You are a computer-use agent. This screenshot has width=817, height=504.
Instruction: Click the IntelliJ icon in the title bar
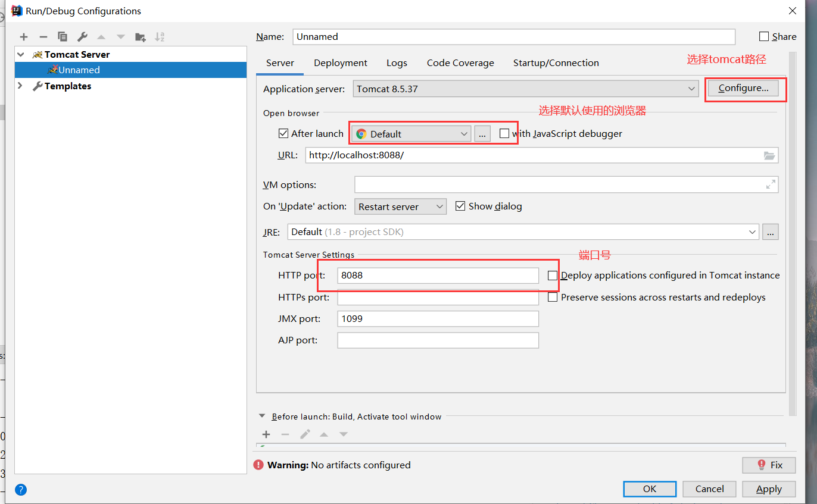(17, 11)
